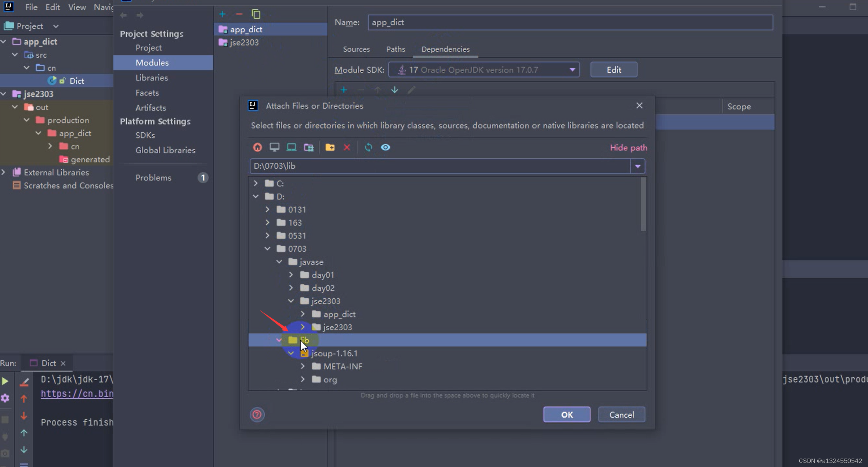Collapse the lib folder node
Viewport: 868px width, 467px height.
pos(279,340)
